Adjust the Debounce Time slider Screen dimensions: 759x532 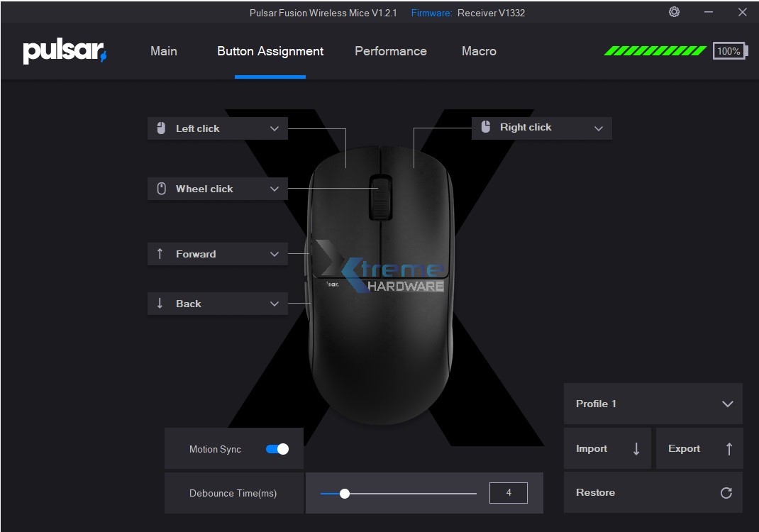[345, 492]
